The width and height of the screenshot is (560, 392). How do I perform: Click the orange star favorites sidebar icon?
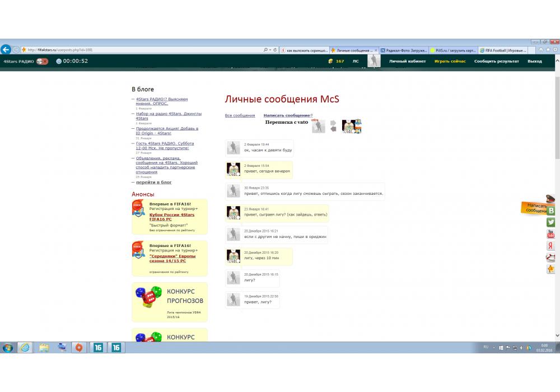click(x=551, y=269)
